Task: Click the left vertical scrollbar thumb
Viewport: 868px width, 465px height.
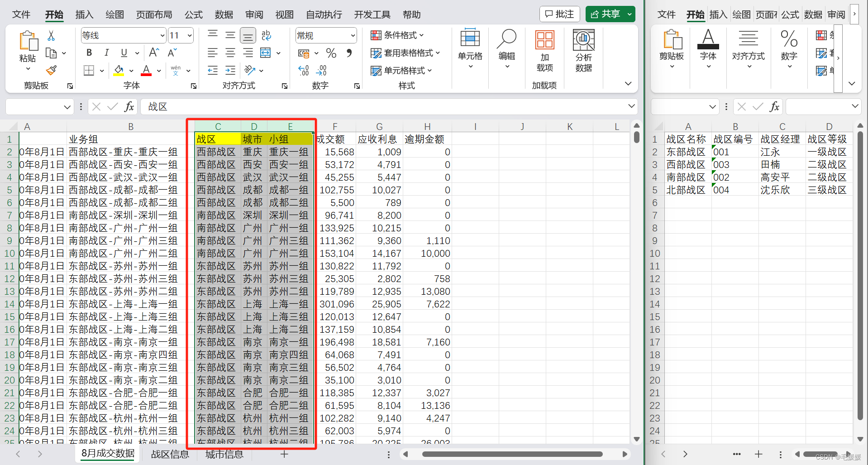Action: point(637,137)
